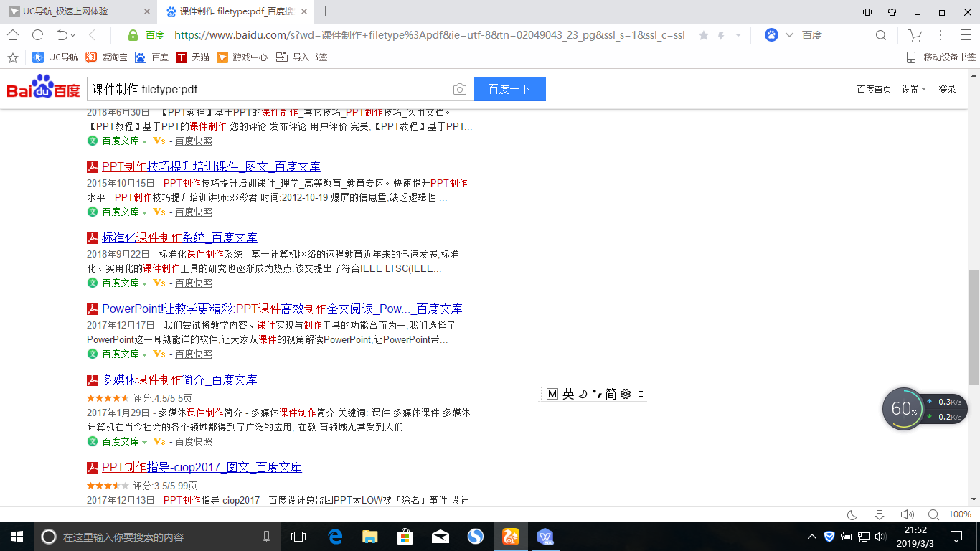980x551 pixels.
Task: Click PDF icon beside 多媒体课件制作简介
Action: 93,380
